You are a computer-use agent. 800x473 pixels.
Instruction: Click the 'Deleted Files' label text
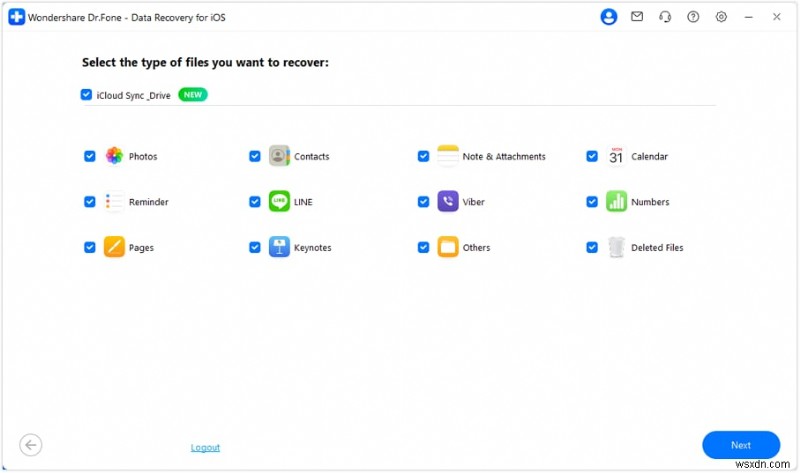tap(657, 247)
